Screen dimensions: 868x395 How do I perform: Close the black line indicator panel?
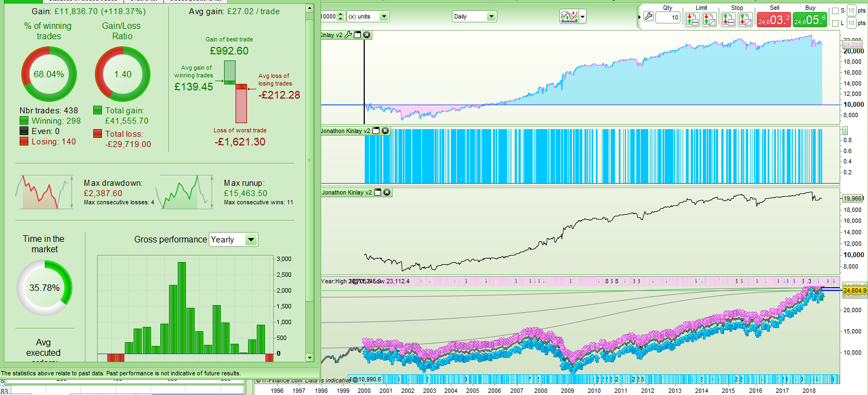tap(387, 192)
